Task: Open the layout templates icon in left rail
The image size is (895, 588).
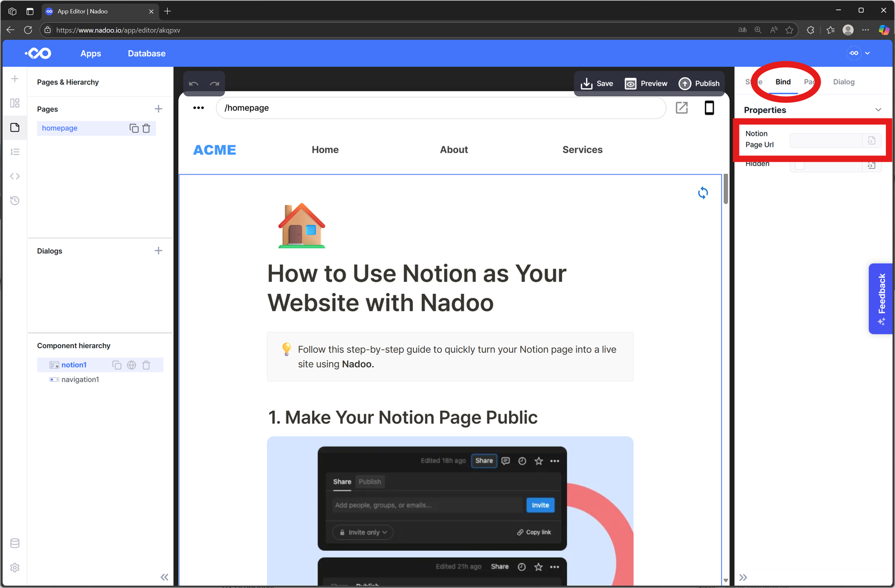Action: [15, 103]
